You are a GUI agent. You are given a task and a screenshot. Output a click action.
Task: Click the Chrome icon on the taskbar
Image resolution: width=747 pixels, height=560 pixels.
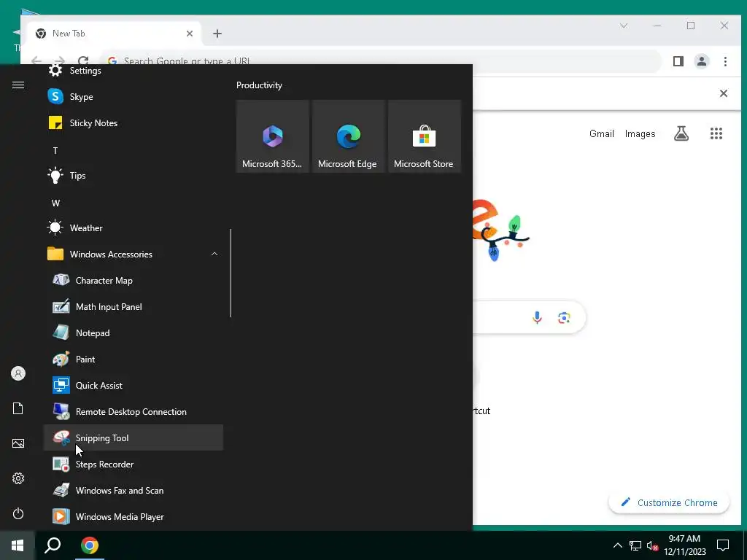point(89,545)
